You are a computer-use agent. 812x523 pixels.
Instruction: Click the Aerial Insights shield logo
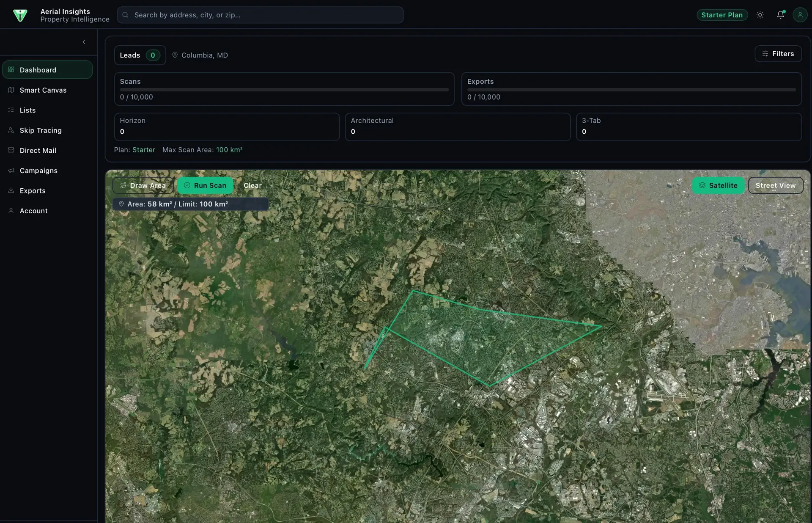click(20, 15)
